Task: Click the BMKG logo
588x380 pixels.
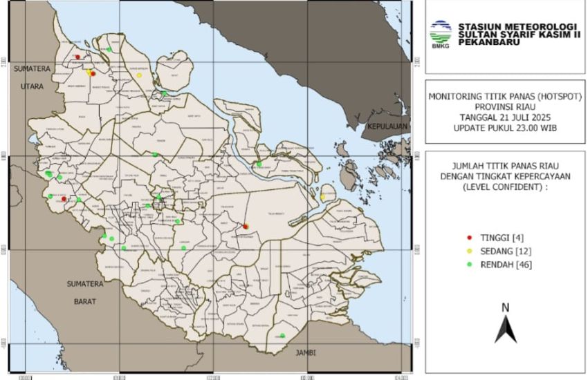Action: click(440, 33)
